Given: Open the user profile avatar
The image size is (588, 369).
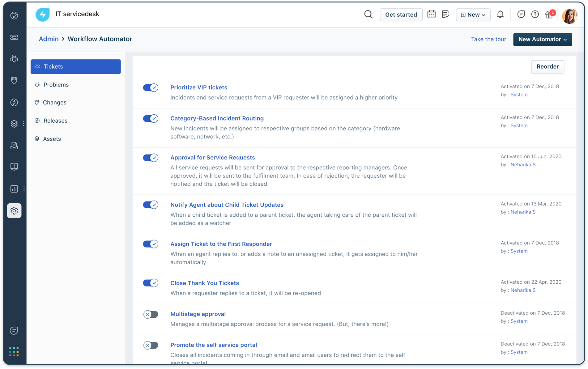Looking at the screenshot, I should (x=569, y=15).
